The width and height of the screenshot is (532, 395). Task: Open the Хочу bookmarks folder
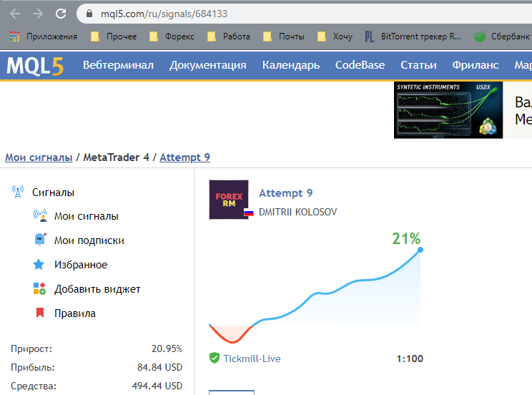pos(335,36)
